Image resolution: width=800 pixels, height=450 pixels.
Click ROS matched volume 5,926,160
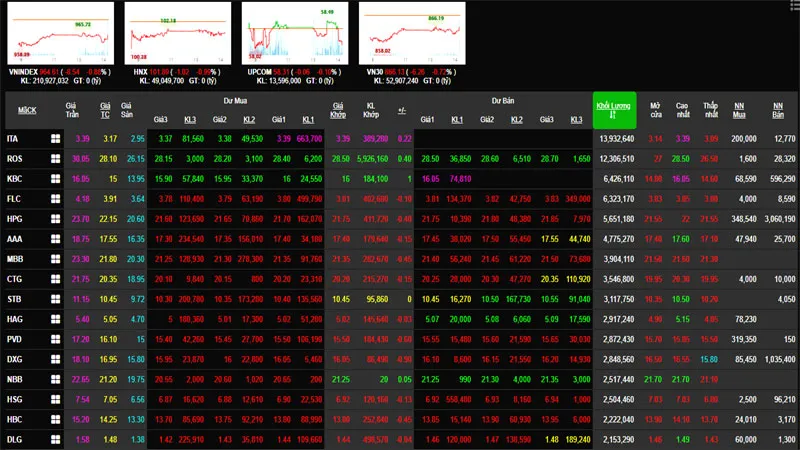[372, 159]
